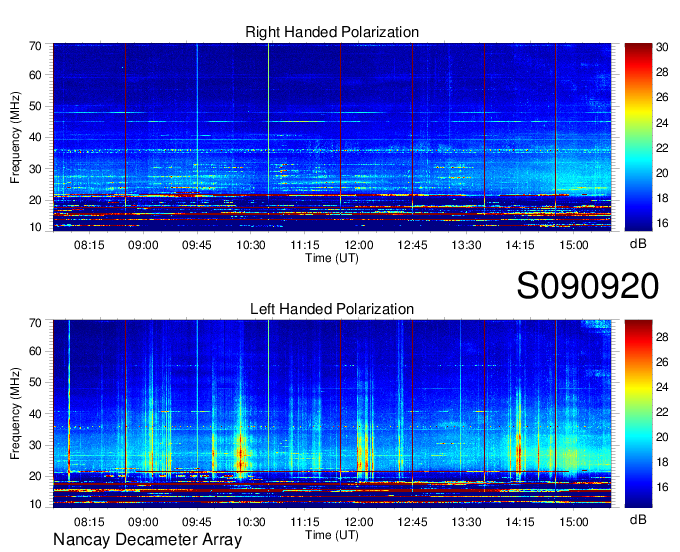Click the "Left Handed Polarization" plot title
Image resolution: width=680 pixels, height=552 pixels.
[332, 309]
